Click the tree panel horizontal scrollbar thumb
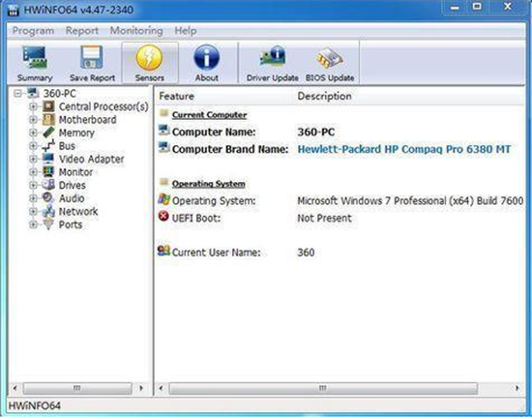The image size is (532, 418). (x=77, y=388)
